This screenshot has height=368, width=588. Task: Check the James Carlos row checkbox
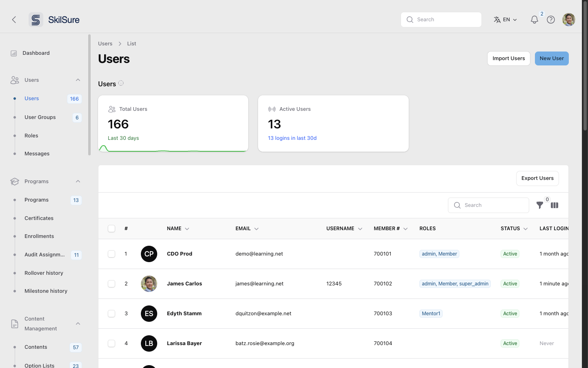(111, 284)
